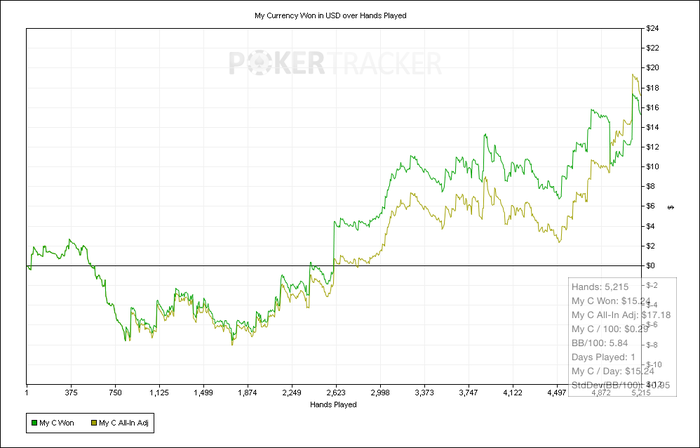Click the 1,125 x-axis tick label

pos(159,393)
